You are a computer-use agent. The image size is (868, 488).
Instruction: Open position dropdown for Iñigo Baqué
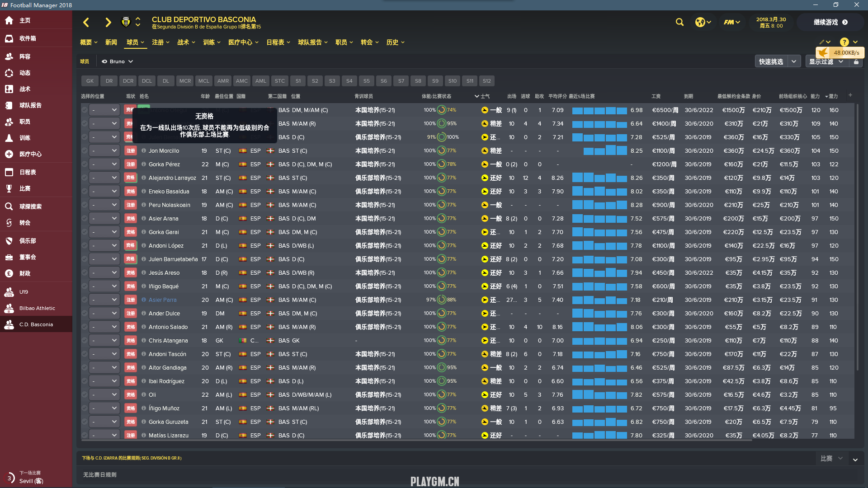coord(104,286)
